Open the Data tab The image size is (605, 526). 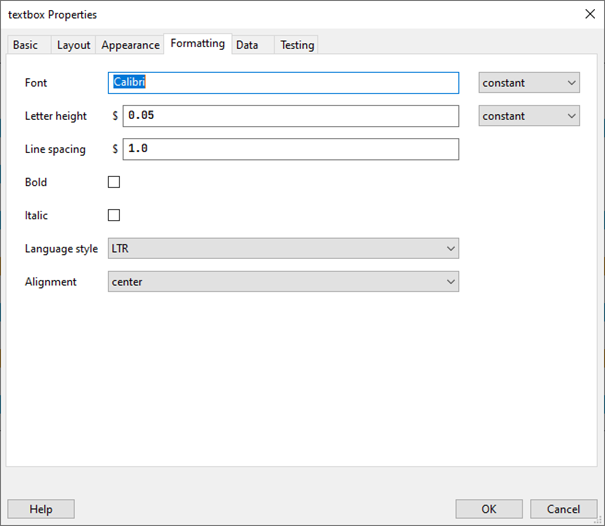(253, 45)
